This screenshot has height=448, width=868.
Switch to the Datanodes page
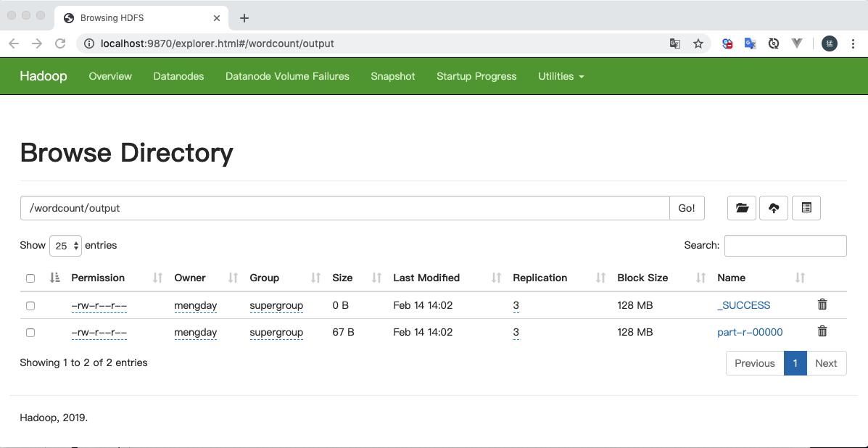pos(178,76)
